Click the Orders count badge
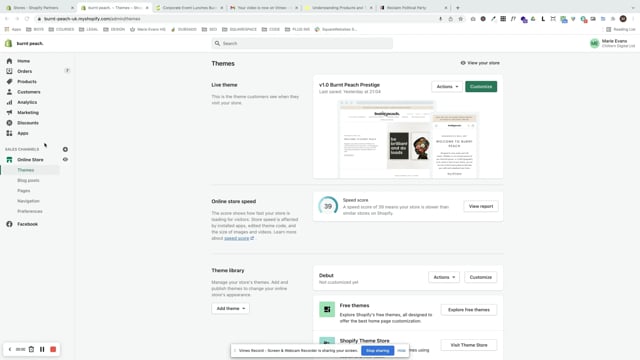Screen dimensions: 640x360 coord(67,71)
